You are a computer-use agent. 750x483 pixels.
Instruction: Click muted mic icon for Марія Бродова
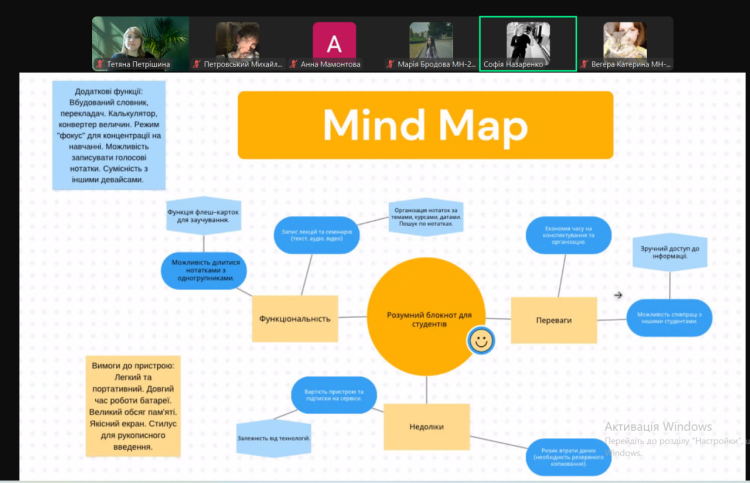click(391, 64)
